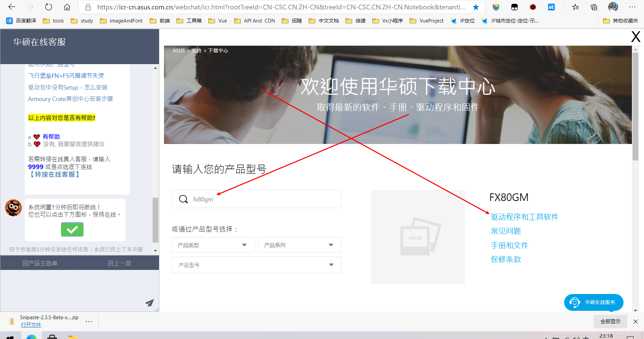Click the fx80gm product model input
The image size is (644, 339).
257,199
